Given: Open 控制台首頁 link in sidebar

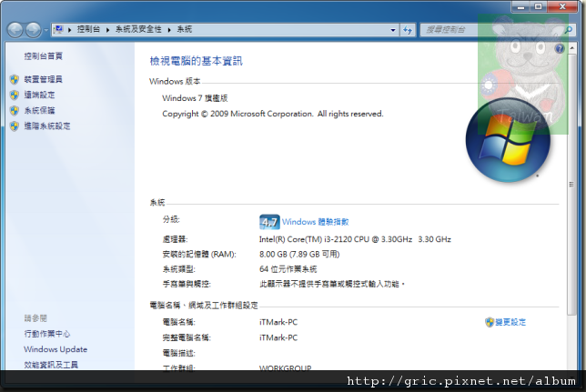Looking at the screenshot, I should point(44,56).
